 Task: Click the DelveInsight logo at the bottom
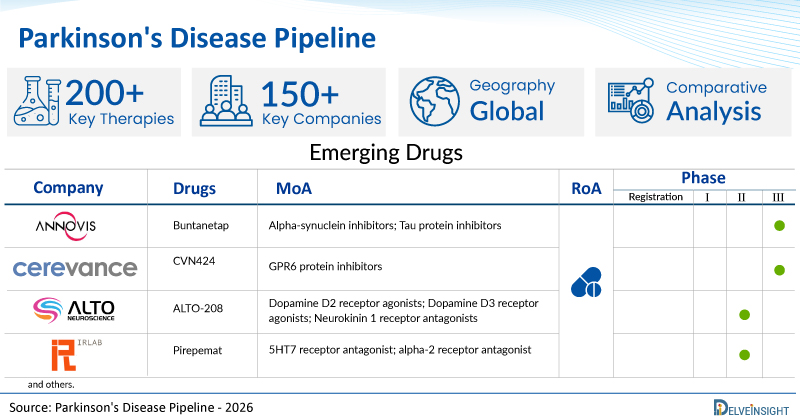[x=751, y=408]
